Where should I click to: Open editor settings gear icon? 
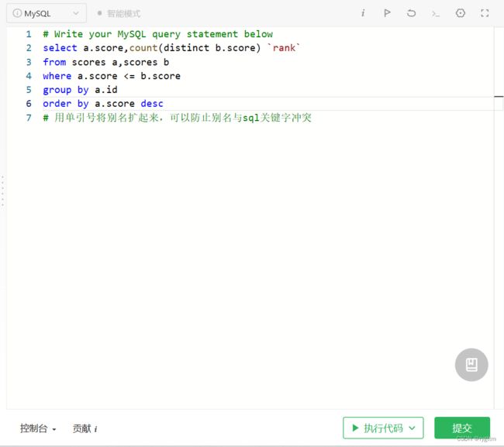[x=461, y=13]
